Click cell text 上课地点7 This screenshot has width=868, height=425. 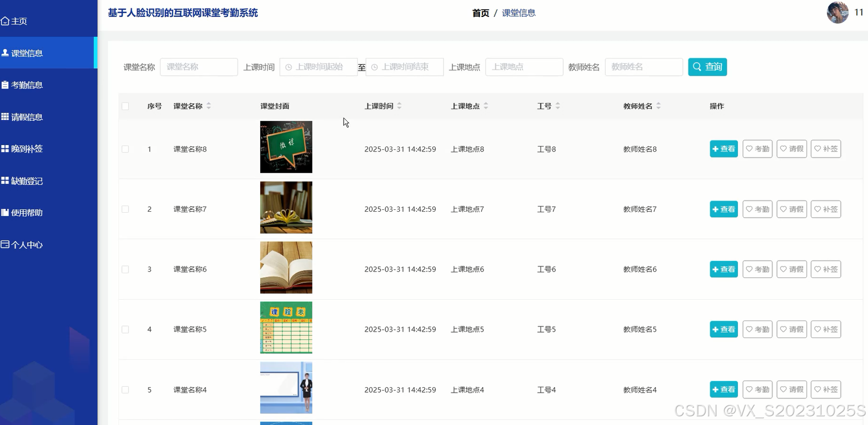[x=467, y=209]
